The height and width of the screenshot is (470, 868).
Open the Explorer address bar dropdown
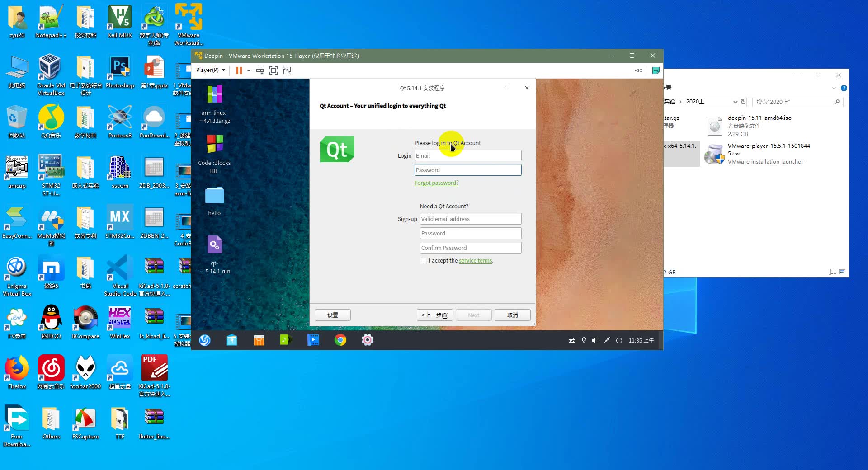736,102
